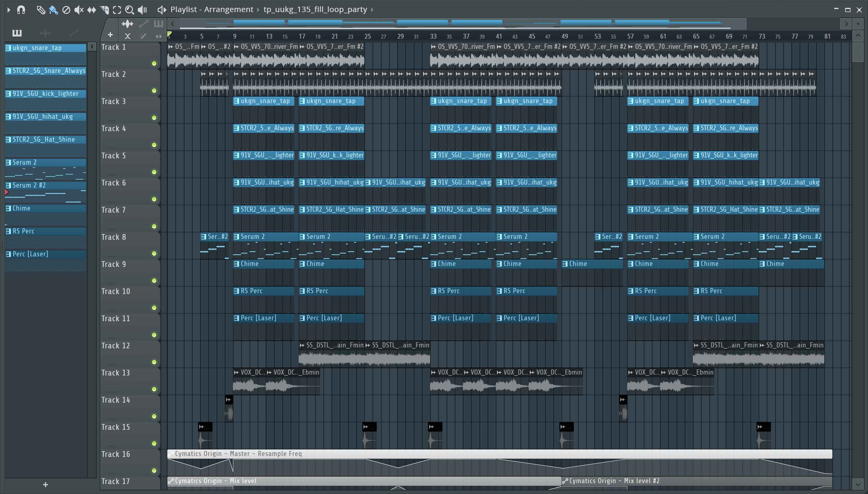
Task: Open the magnet snap settings
Action: coord(21,10)
